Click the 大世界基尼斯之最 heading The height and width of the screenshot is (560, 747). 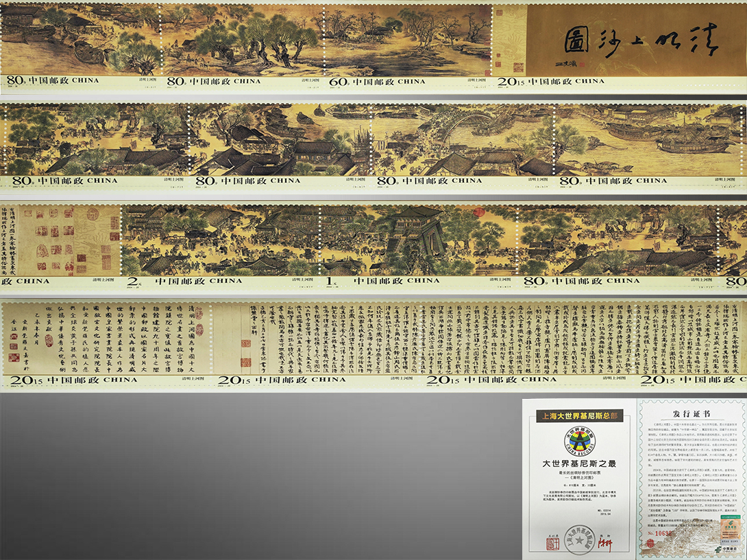579,463
